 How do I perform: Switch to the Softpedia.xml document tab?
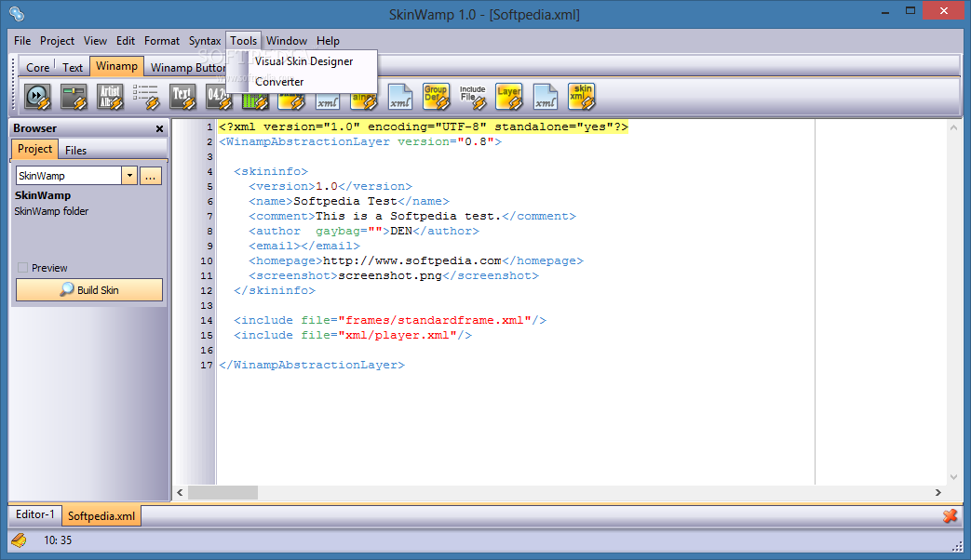[x=101, y=516]
